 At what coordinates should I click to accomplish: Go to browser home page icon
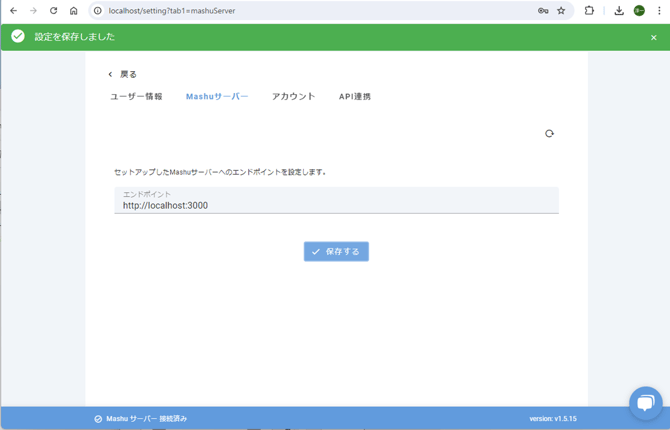tap(73, 11)
